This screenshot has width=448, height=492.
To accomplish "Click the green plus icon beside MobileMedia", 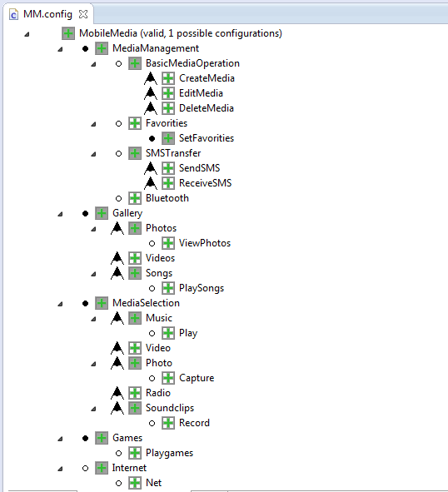I will [x=68, y=33].
